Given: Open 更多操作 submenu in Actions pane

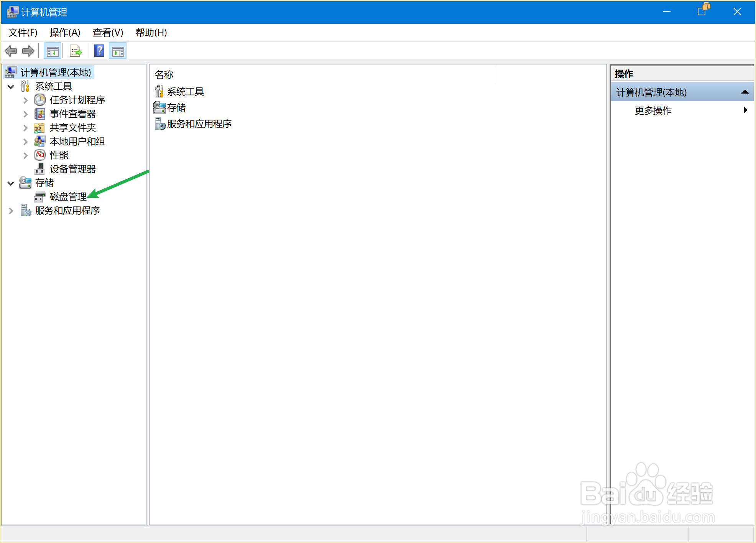Looking at the screenshot, I should point(653,111).
